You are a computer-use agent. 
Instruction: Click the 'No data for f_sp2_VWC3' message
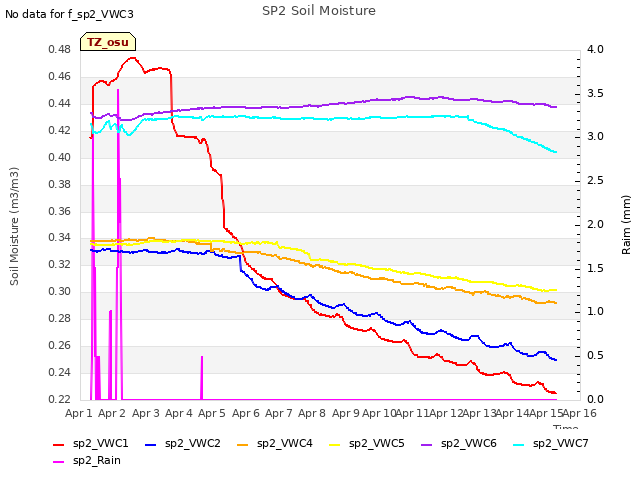click(x=69, y=15)
